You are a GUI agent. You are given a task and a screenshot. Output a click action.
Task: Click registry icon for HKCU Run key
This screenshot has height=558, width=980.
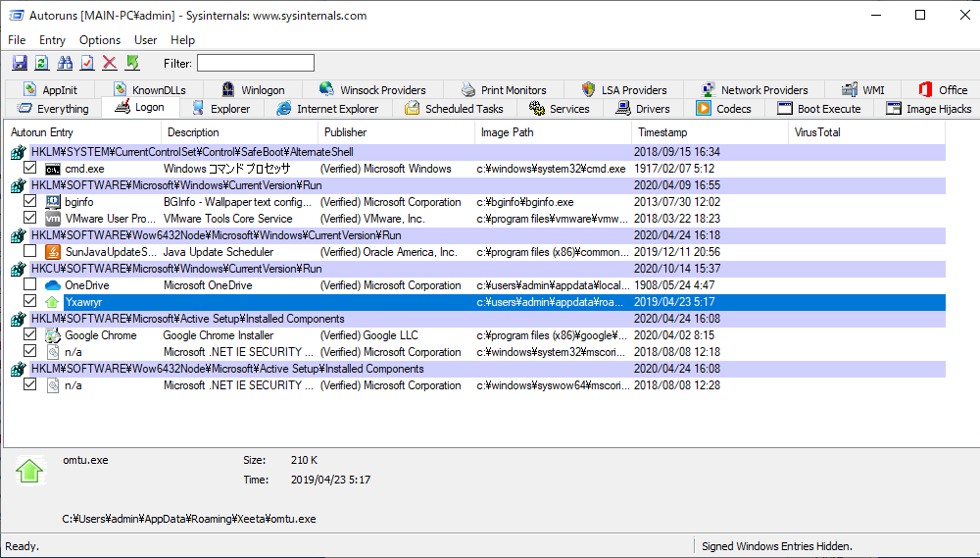(x=18, y=269)
